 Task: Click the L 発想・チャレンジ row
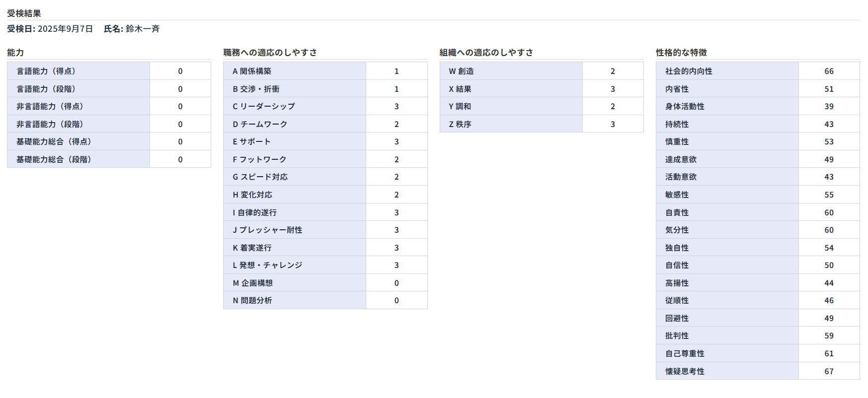(x=267, y=265)
